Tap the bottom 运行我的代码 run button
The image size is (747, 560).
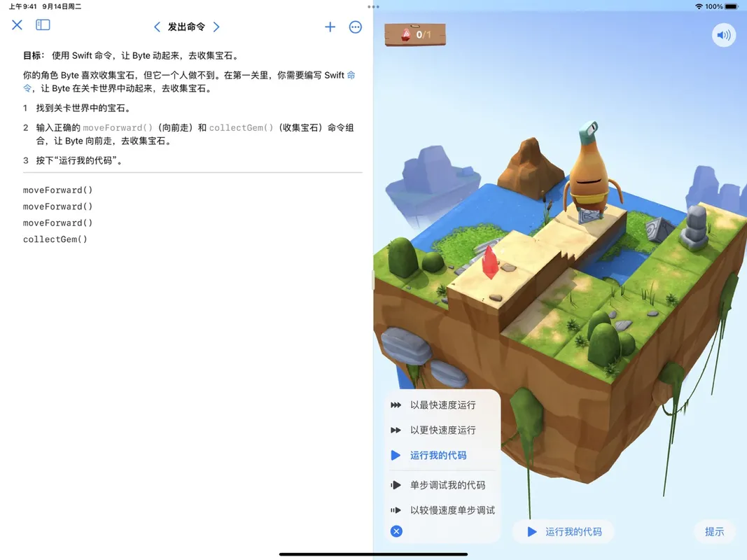pyautogui.click(x=564, y=532)
